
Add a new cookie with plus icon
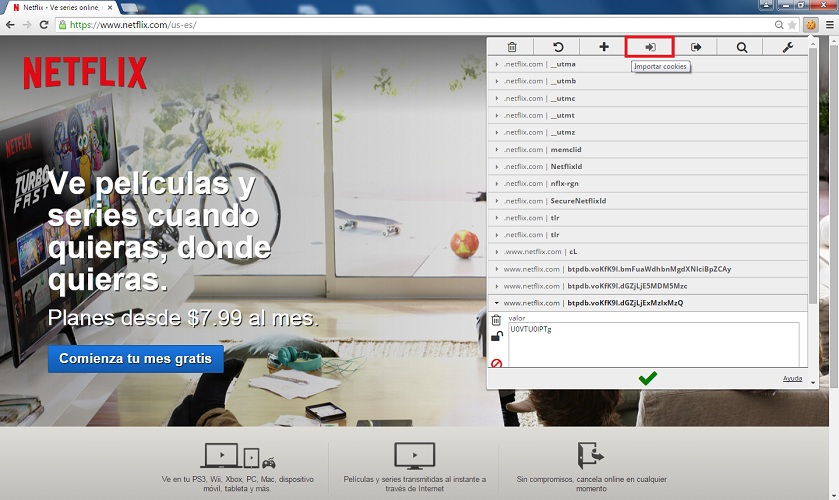tap(604, 47)
